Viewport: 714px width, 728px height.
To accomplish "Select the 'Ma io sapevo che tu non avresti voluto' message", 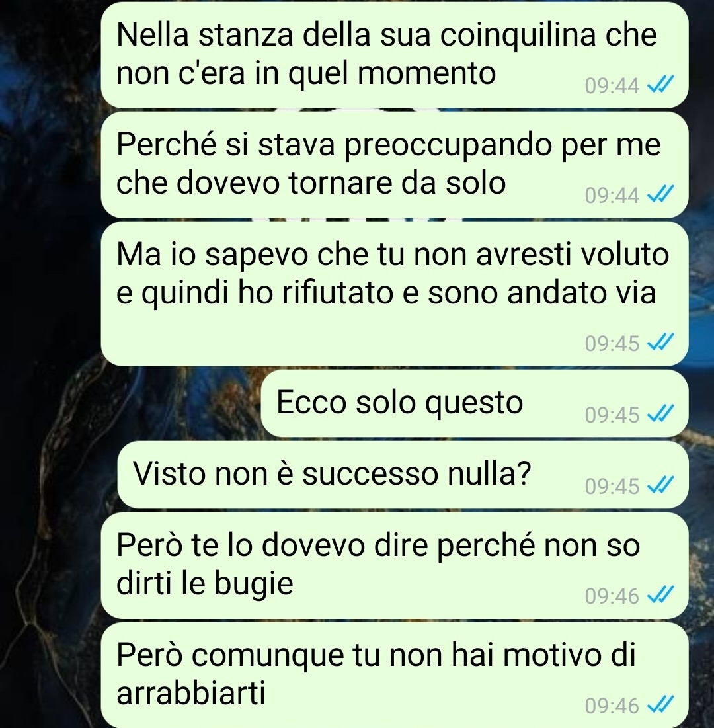I will pos(395,294).
